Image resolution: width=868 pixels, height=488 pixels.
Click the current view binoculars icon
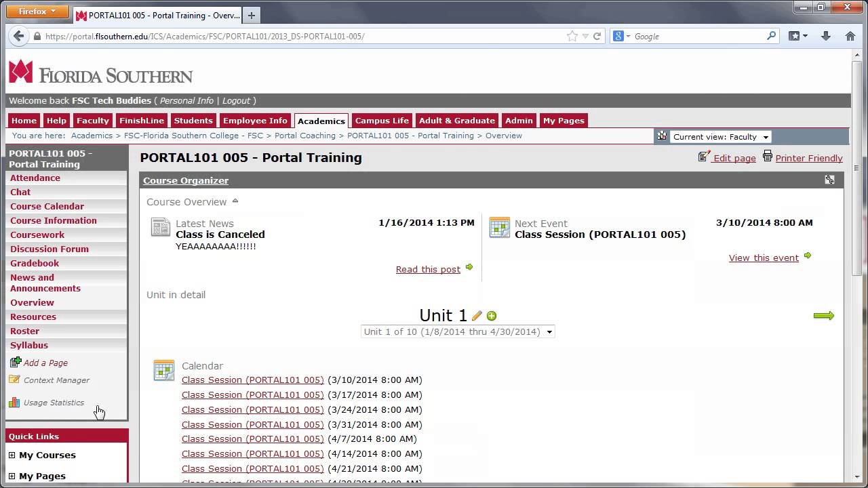coord(662,136)
